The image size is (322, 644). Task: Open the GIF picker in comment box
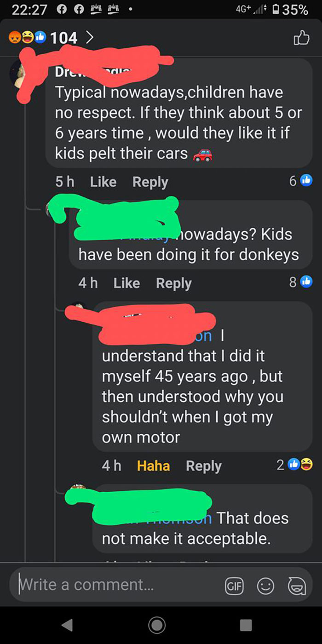click(233, 585)
